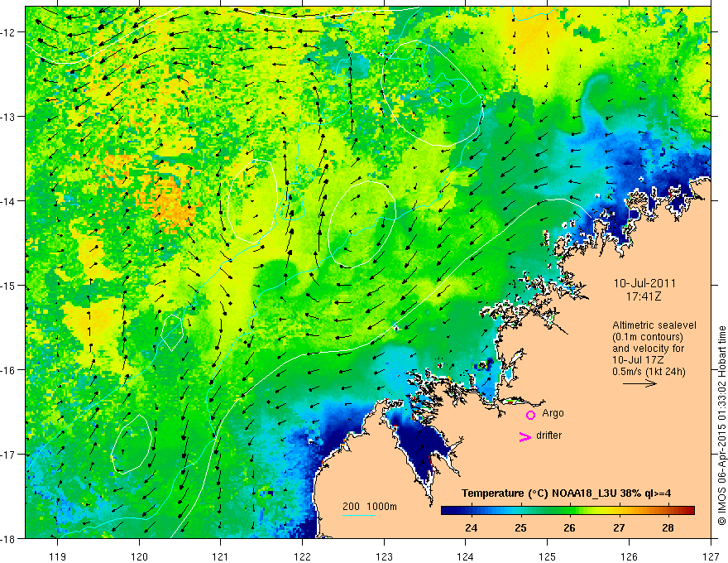Click the '200 1000m' depth label
The height and width of the screenshot is (563, 728).
pyautogui.click(x=370, y=507)
